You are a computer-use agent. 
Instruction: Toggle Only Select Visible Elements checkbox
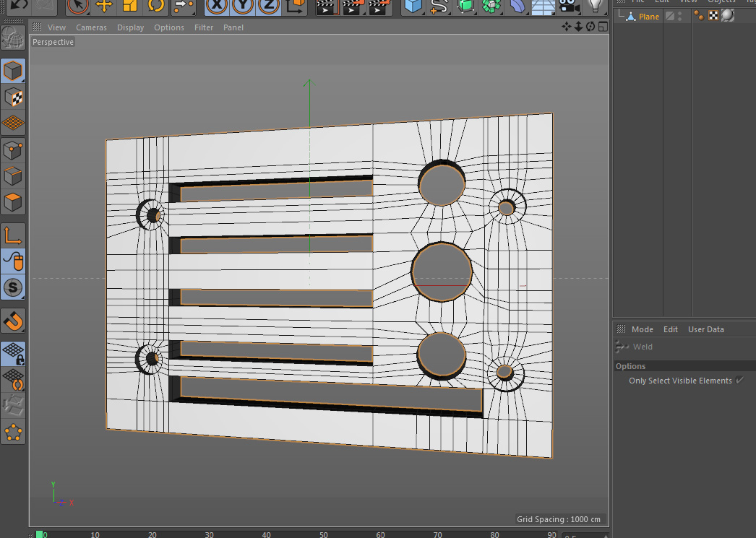(739, 381)
